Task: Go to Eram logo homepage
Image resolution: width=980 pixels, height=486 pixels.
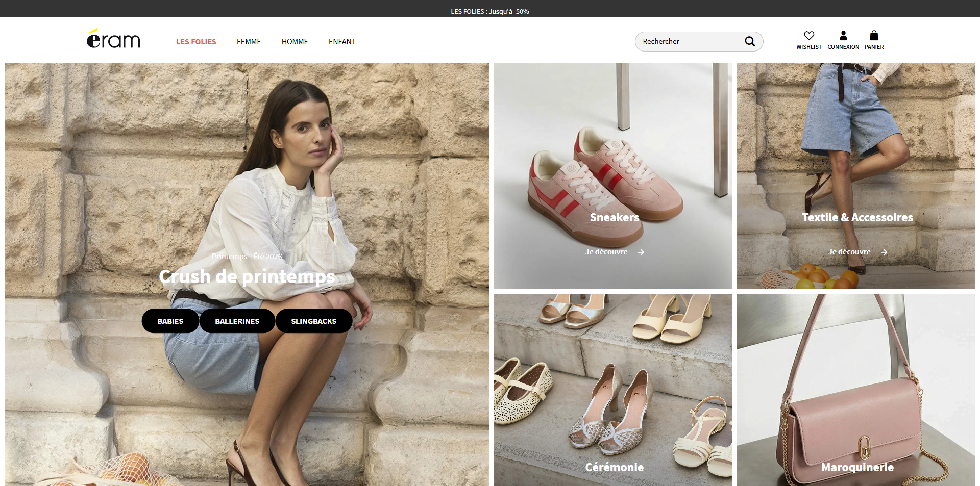Action: tap(113, 39)
